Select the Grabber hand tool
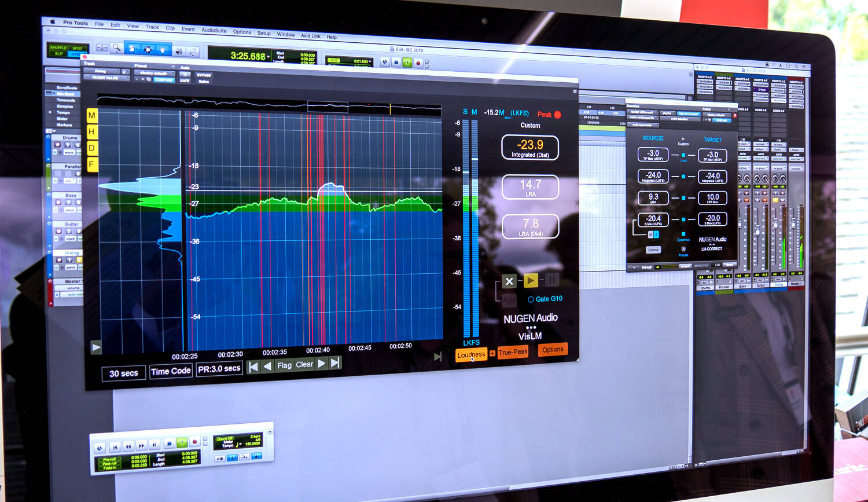Viewport: 868px width, 502px height. pos(163,49)
